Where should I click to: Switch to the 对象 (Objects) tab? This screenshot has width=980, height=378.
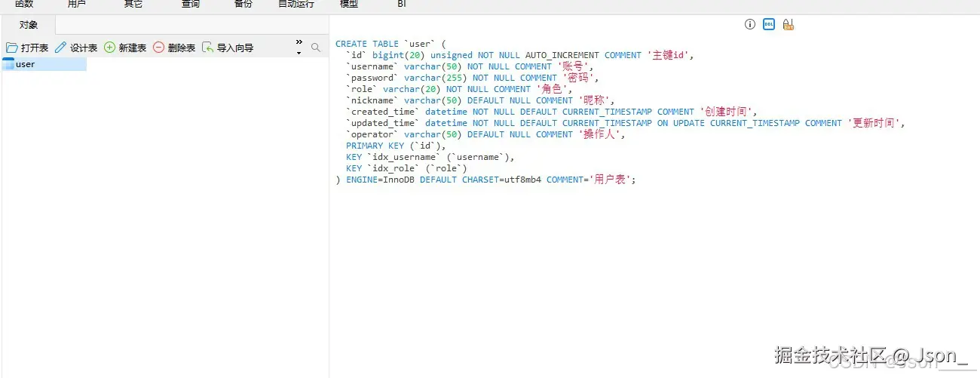point(29,25)
